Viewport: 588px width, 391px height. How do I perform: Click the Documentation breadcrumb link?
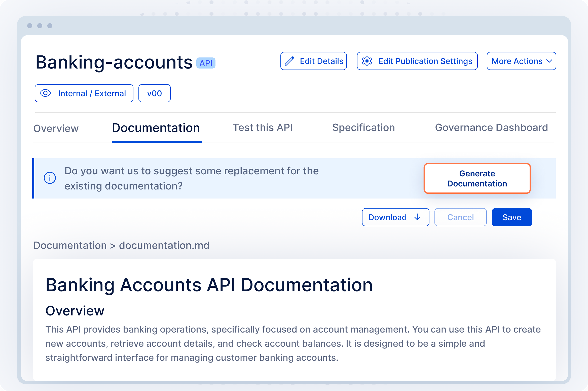click(70, 245)
